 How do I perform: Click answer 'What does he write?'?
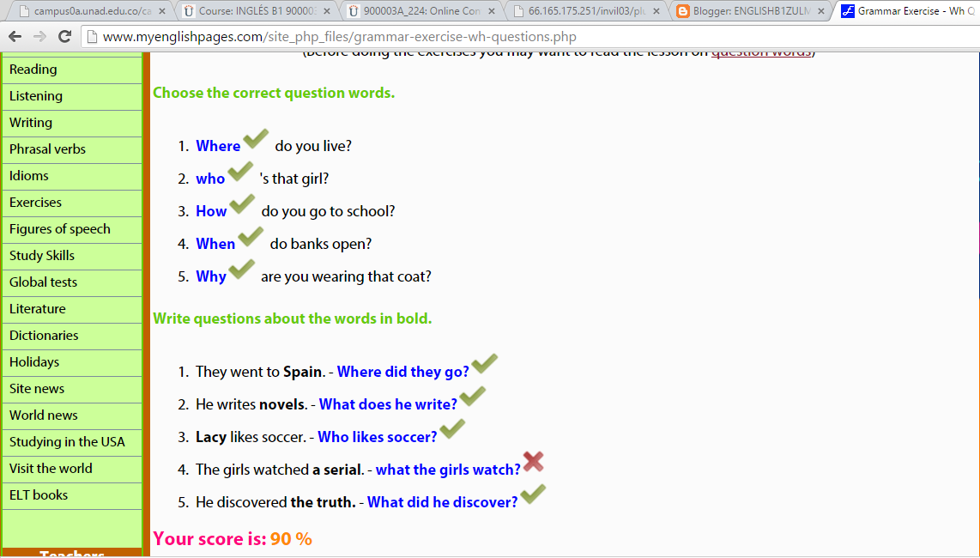tap(388, 404)
